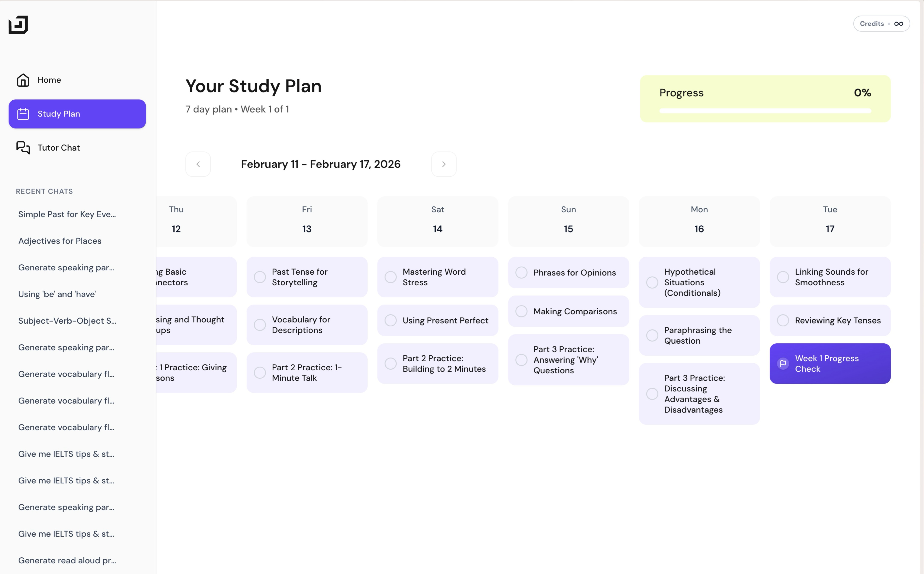This screenshot has height=574, width=924.
Task: Check off 'Mastering Word Stress' task
Action: coord(390,277)
